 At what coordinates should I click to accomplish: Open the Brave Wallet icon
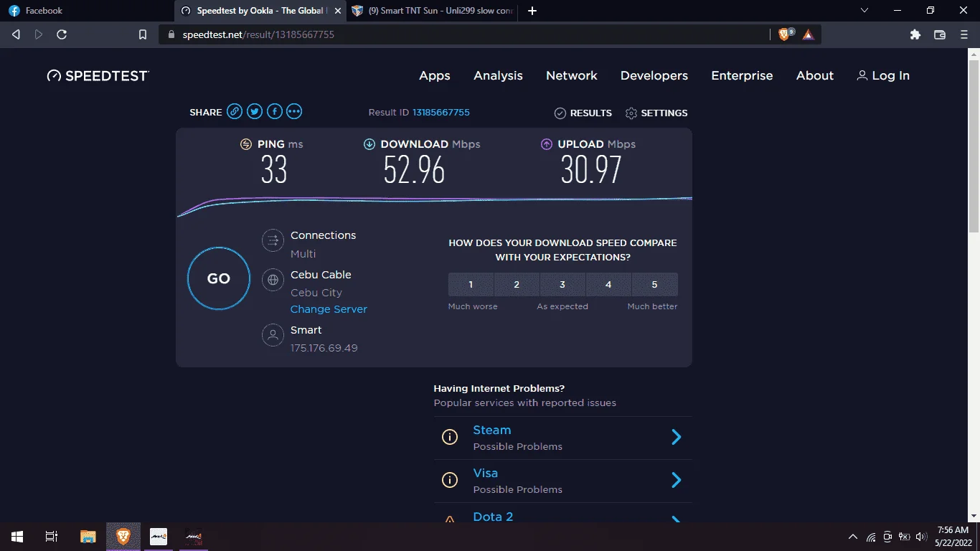click(x=939, y=34)
